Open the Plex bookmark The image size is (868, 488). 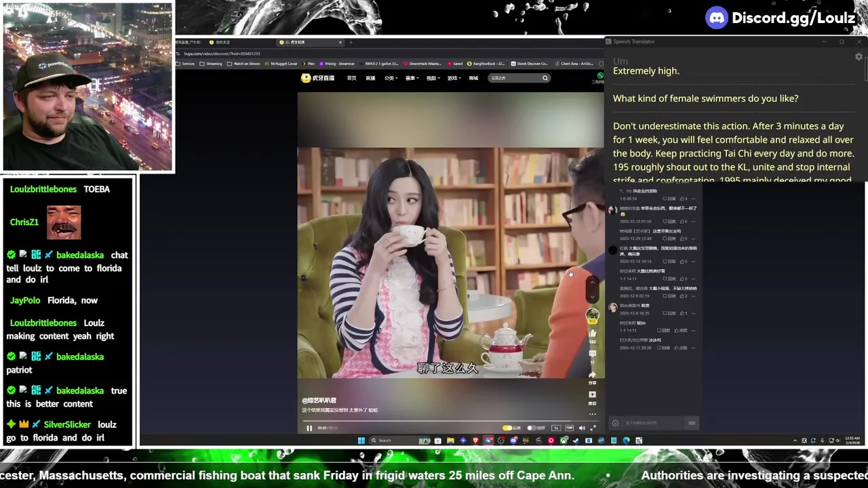tap(309, 64)
